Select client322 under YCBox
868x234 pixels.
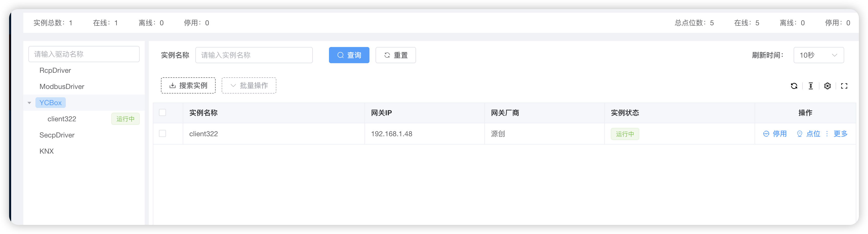[62, 119]
